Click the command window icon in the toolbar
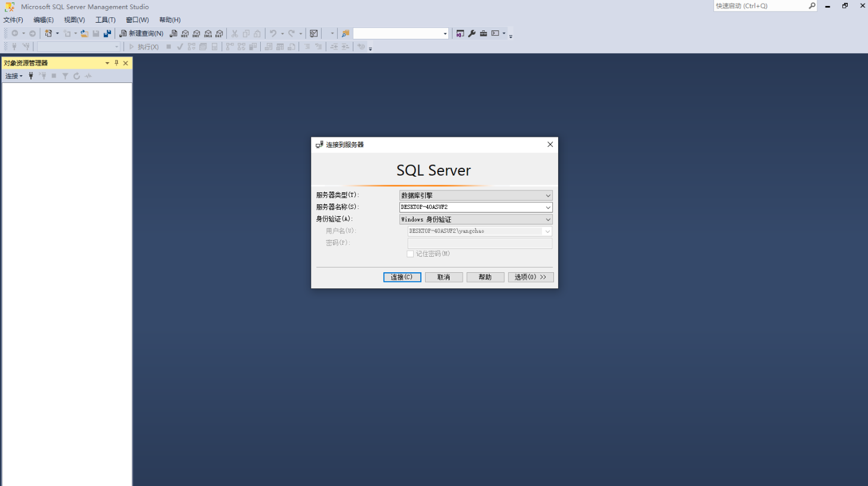Viewport: 868px width, 486px height. click(x=495, y=33)
